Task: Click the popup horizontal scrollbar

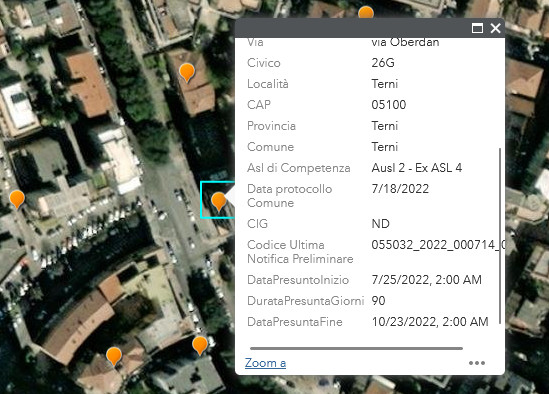Action: point(356,348)
